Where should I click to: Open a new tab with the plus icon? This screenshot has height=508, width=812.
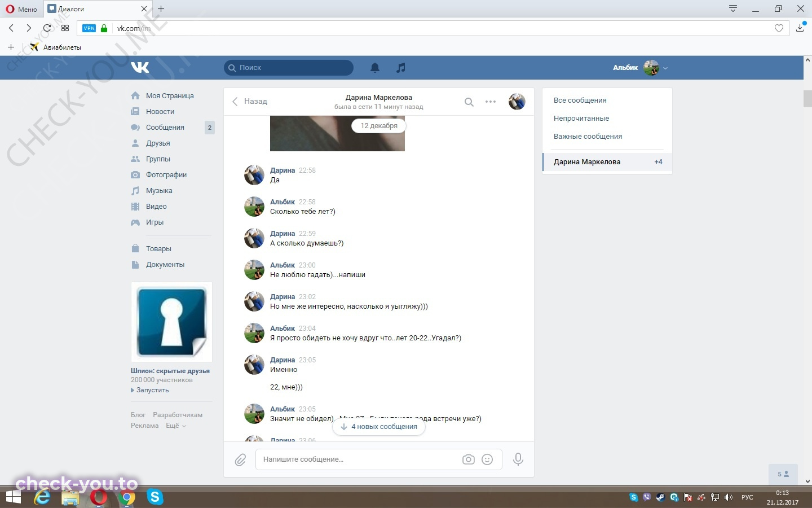pos(161,8)
